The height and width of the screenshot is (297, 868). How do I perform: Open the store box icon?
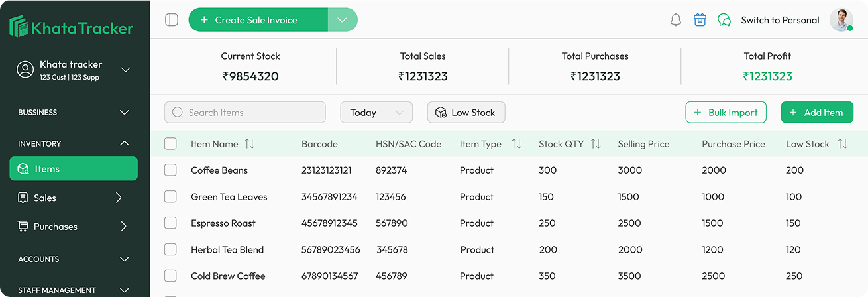coord(700,20)
